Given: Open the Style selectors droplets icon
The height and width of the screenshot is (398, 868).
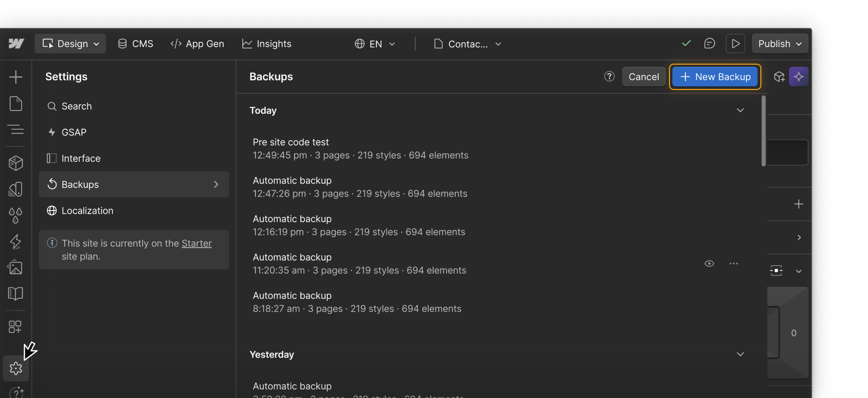Looking at the screenshot, I should tap(16, 215).
